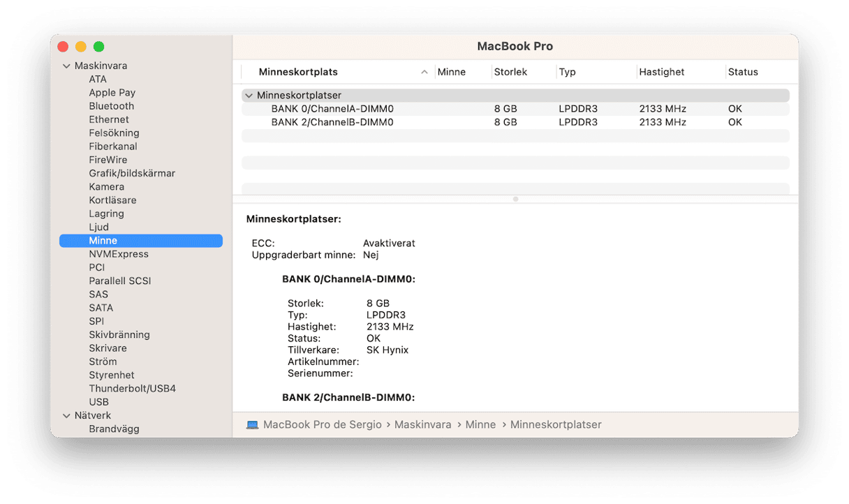
Task: Select PCI in the sidebar
Action: point(96,267)
